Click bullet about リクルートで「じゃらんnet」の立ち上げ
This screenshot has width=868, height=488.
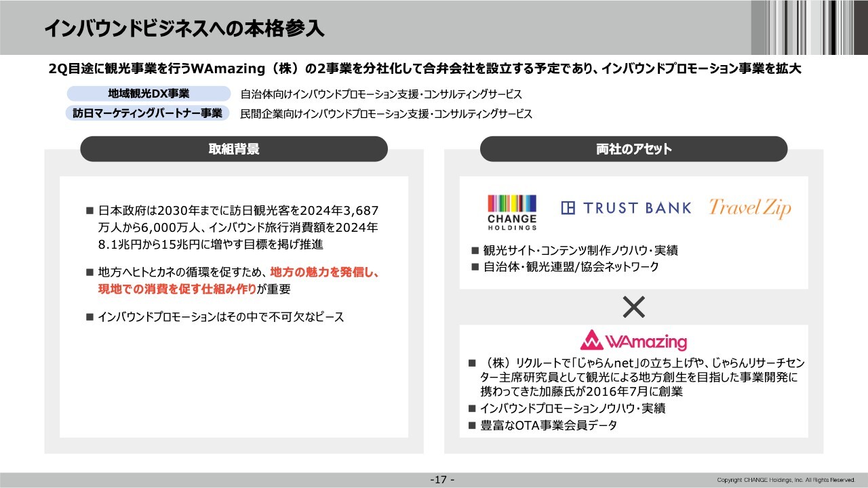tap(637, 377)
